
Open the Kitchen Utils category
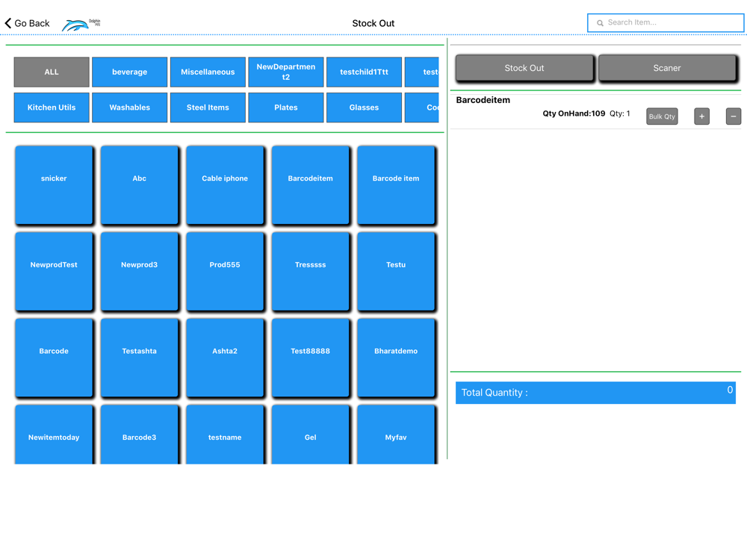[x=52, y=108]
